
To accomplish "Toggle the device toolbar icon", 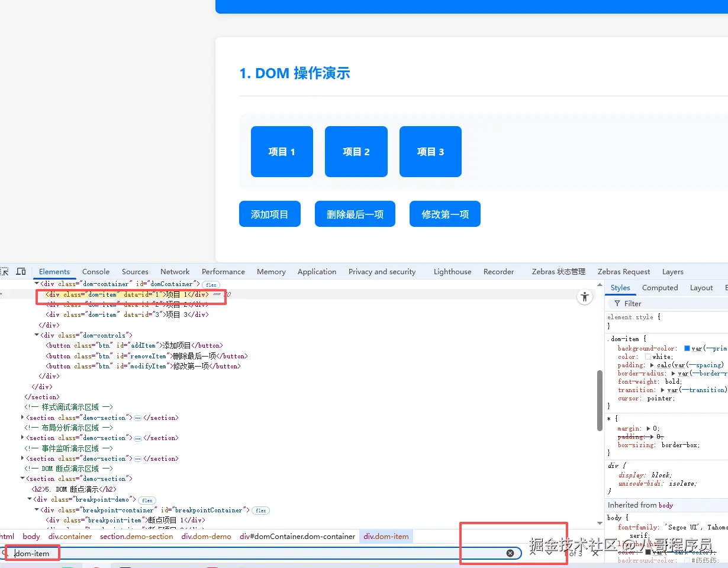I will coord(21,271).
